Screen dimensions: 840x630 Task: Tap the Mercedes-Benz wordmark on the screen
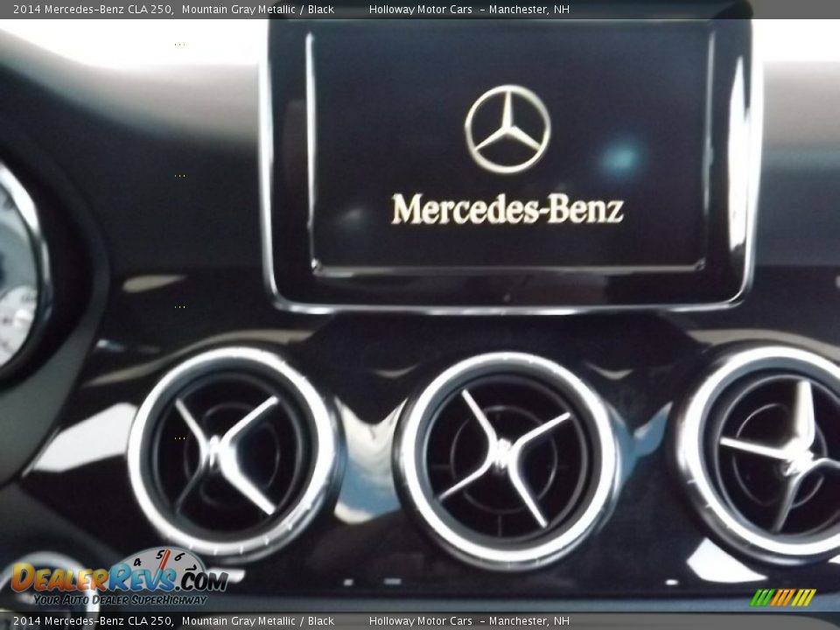point(507,209)
